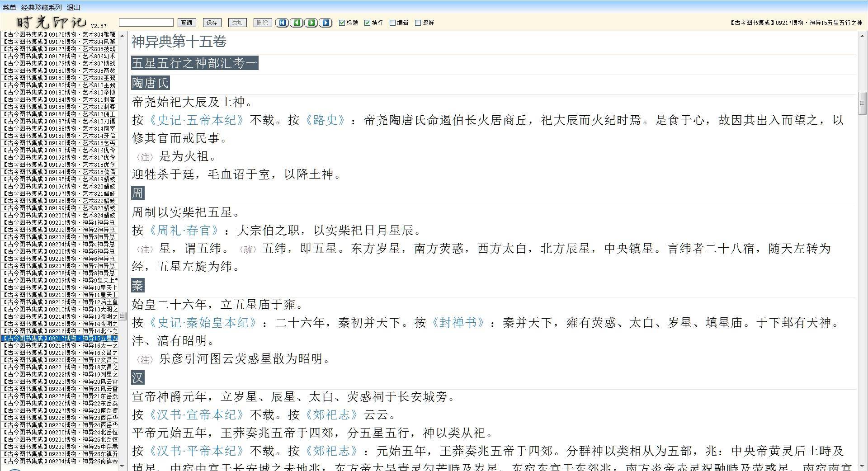Open the 《史记·秦始皇本纪》 link
The width and height of the screenshot is (868, 471).
pos(203,323)
